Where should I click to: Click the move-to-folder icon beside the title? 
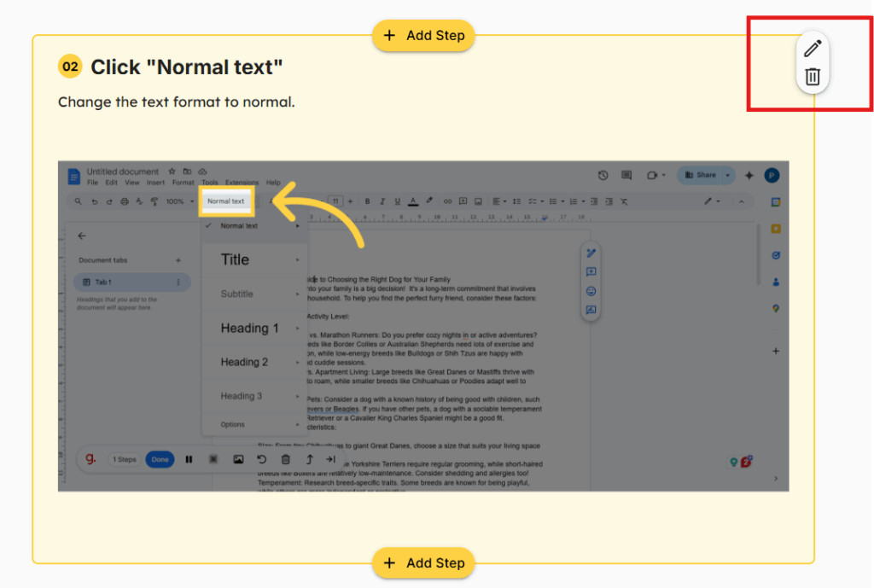pyautogui.click(x=187, y=172)
